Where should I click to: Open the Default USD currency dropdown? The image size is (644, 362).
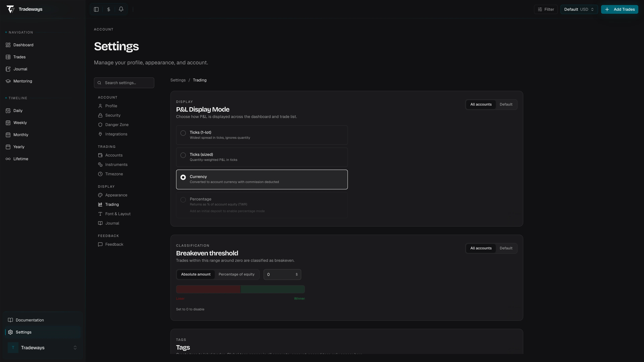coord(579,9)
